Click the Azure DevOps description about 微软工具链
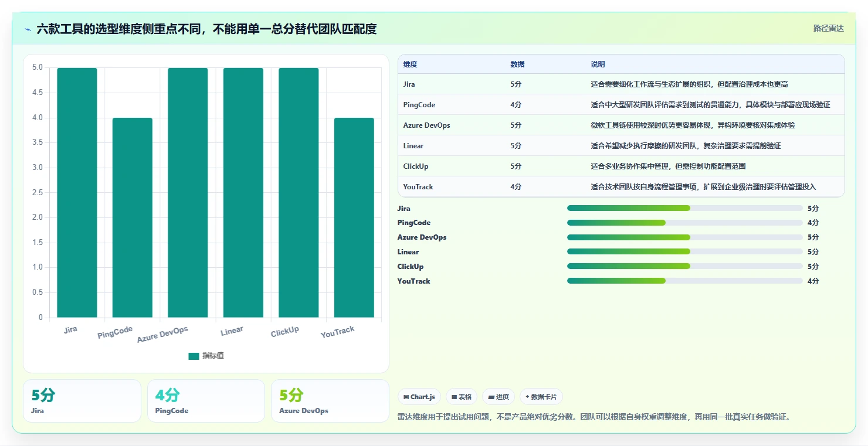868x446 pixels. point(693,125)
